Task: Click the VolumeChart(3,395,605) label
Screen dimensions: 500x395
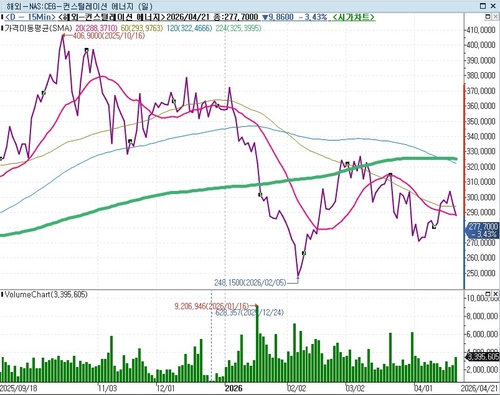Action: [46, 294]
